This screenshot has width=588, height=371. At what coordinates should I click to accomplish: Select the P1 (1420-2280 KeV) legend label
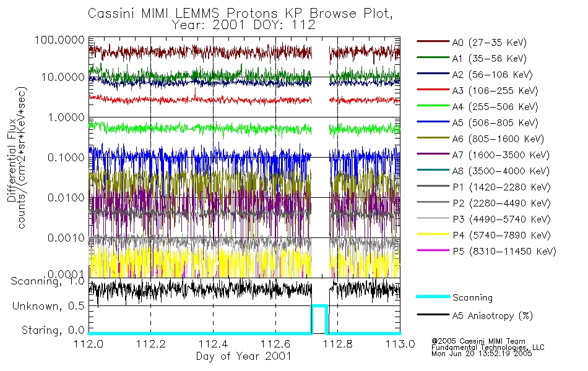502,187
